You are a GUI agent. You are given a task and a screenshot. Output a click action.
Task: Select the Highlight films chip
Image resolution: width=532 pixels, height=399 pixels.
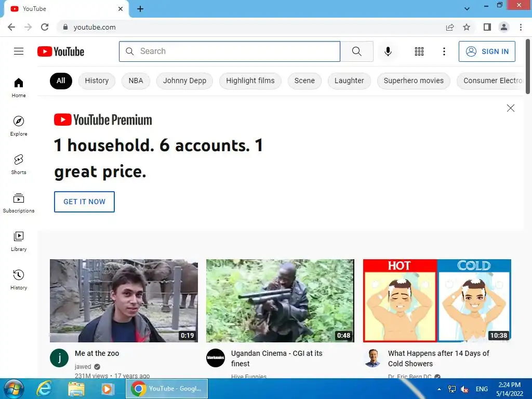[250, 81]
